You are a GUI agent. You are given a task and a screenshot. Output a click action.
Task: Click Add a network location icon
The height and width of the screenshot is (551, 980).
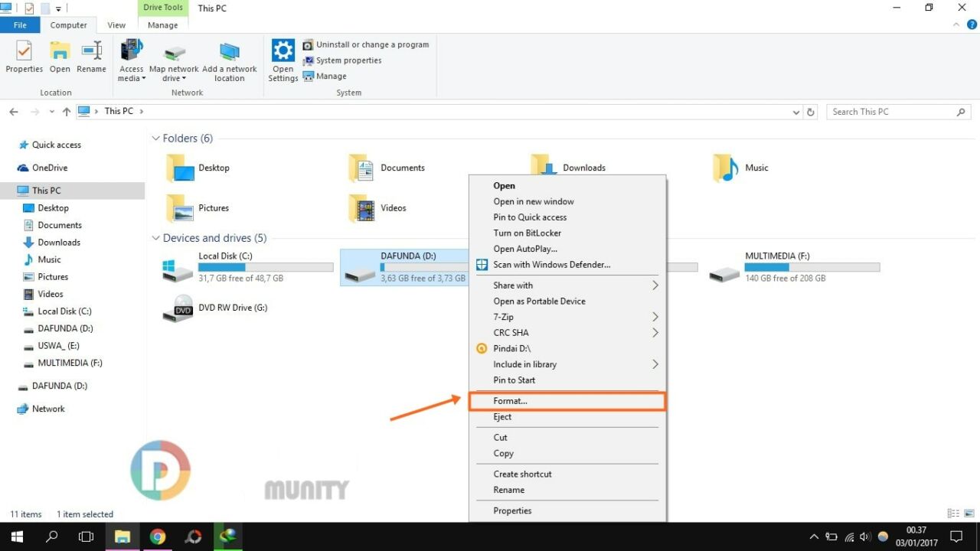point(229,58)
